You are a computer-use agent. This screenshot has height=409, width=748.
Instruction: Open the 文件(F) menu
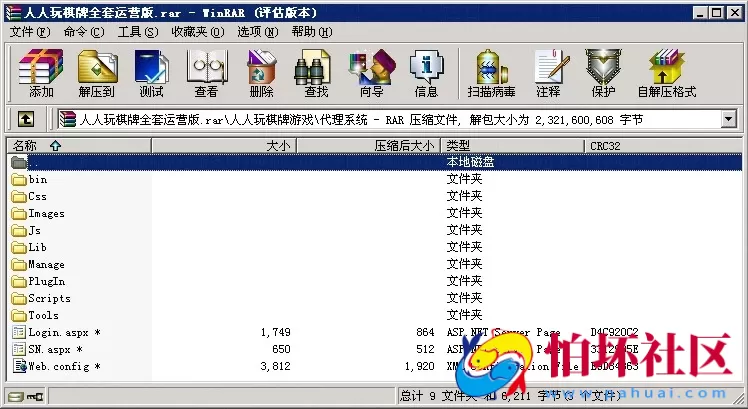coord(30,32)
